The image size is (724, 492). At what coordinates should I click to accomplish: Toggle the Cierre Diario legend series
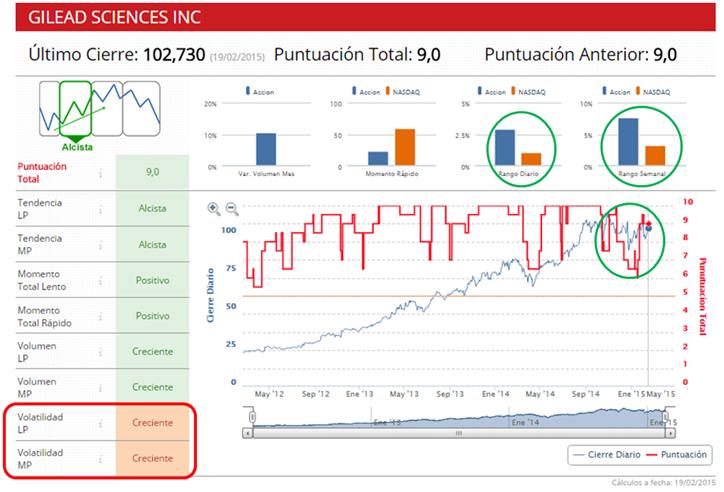tap(606, 455)
